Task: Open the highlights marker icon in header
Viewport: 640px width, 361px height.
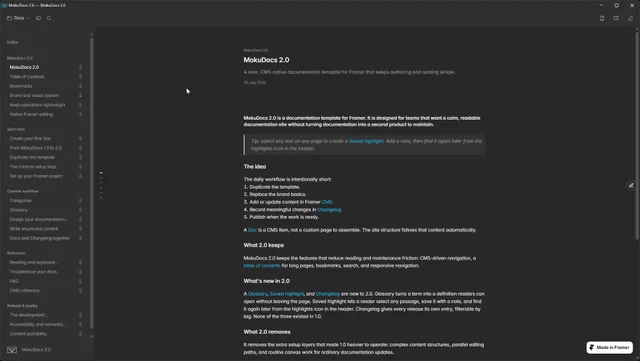Action: point(630,18)
